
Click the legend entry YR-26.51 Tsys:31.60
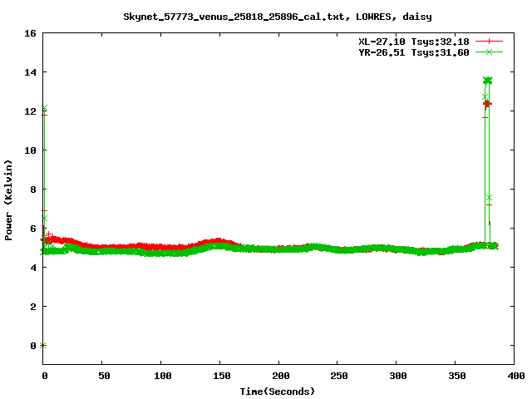(x=414, y=52)
